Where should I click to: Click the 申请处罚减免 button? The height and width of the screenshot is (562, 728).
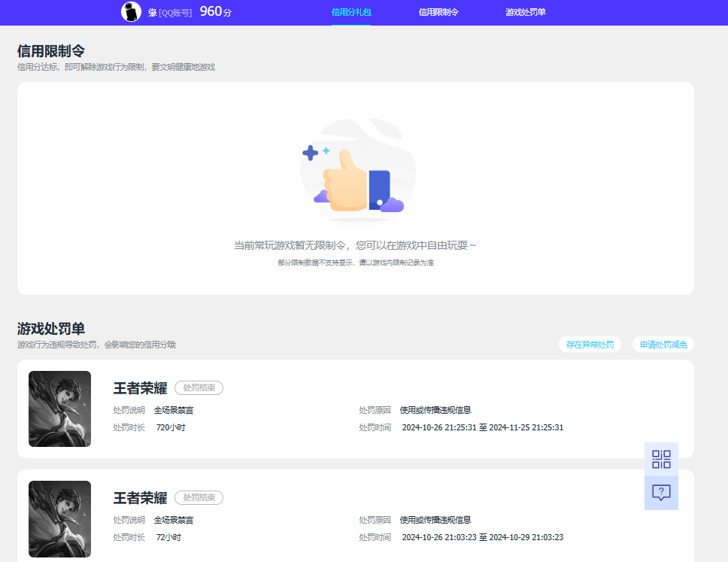pos(663,344)
